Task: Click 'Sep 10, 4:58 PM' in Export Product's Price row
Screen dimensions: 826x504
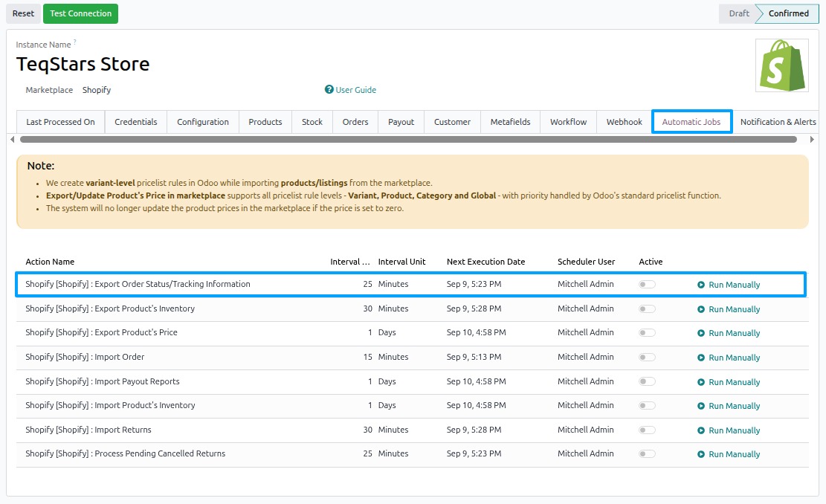Action: tap(477, 333)
